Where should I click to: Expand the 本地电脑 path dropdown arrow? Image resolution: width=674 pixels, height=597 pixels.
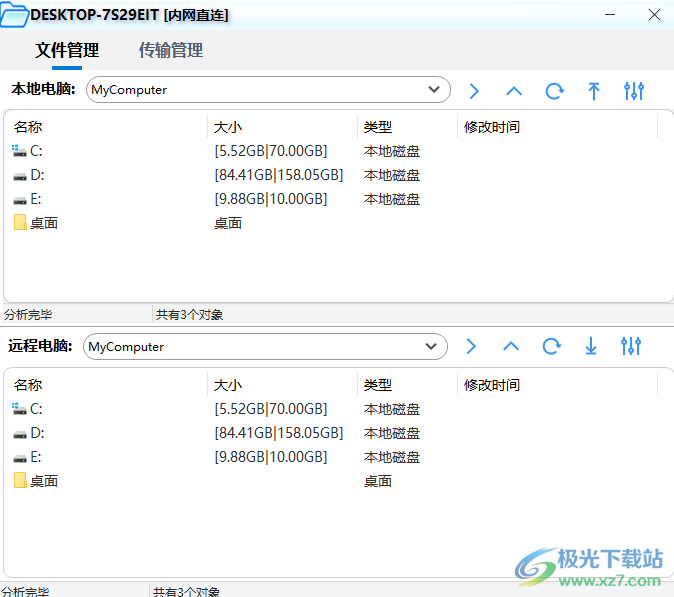[434, 89]
